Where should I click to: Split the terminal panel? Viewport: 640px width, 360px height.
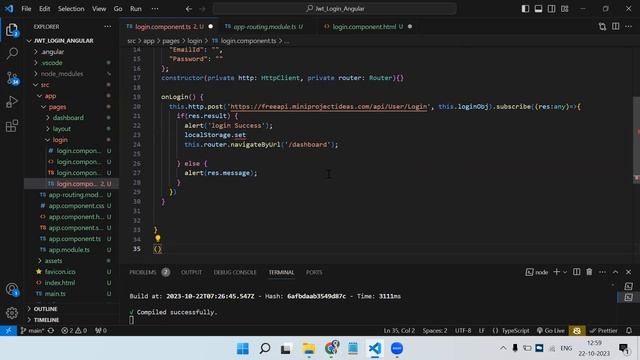coord(576,272)
